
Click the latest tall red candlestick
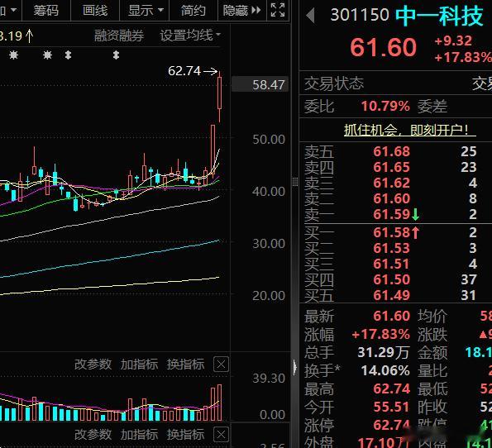tap(220, 96)
